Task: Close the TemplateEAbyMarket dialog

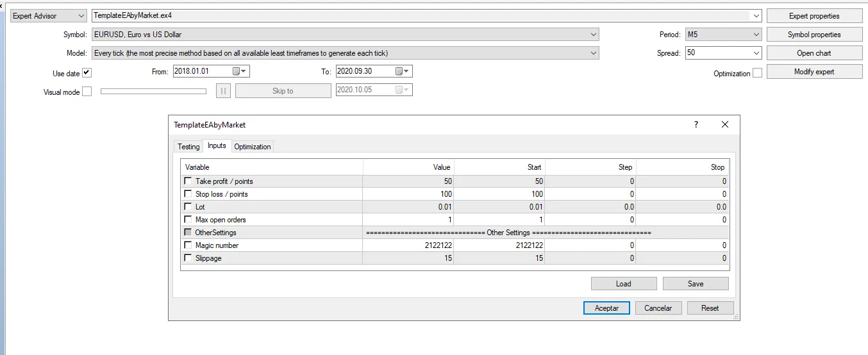Action: [x=725, y=125]
